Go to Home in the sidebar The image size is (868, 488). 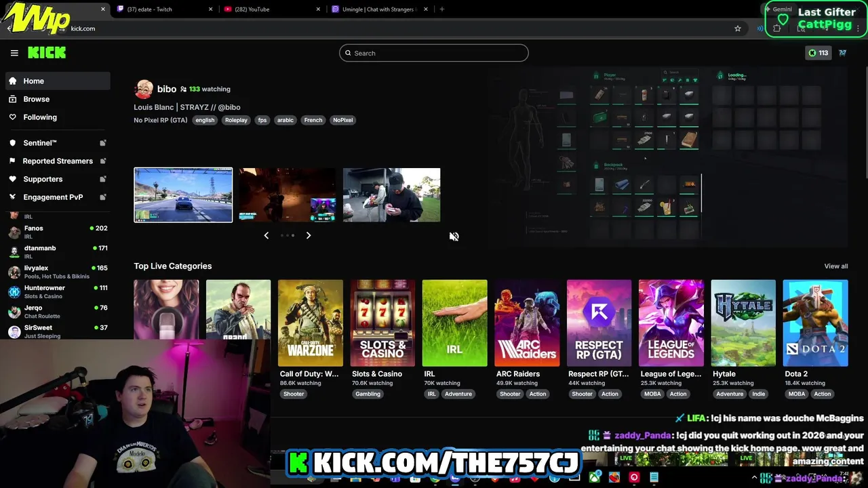pyautogui.click(x=58, y=81)
